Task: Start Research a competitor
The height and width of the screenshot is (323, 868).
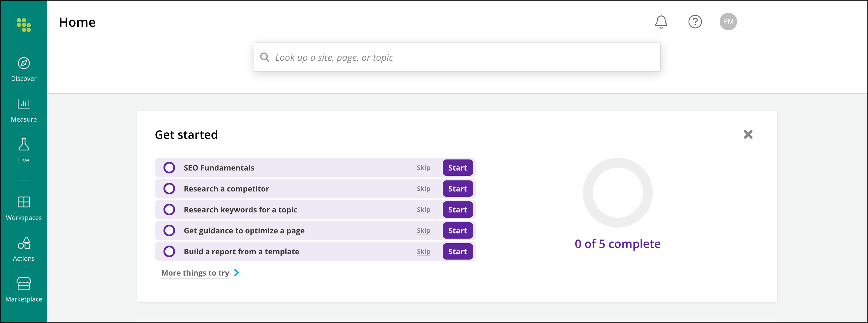Action: click(458, 189)
